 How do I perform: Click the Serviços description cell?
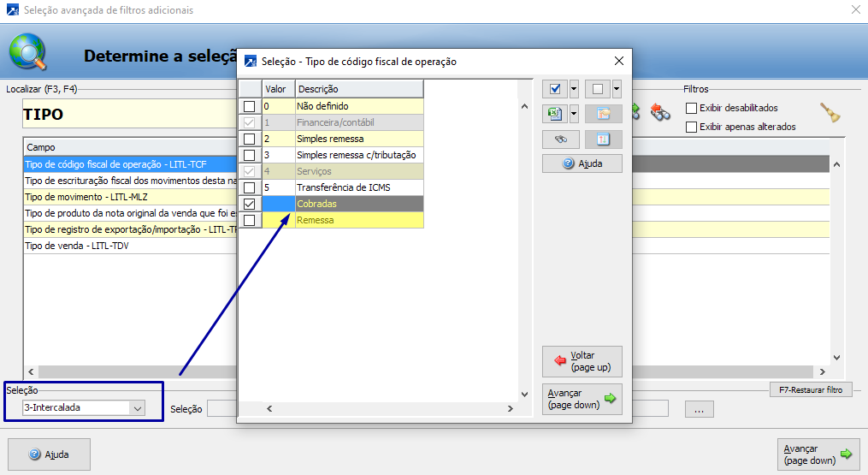pyautogui.click(x=359, y=171)
